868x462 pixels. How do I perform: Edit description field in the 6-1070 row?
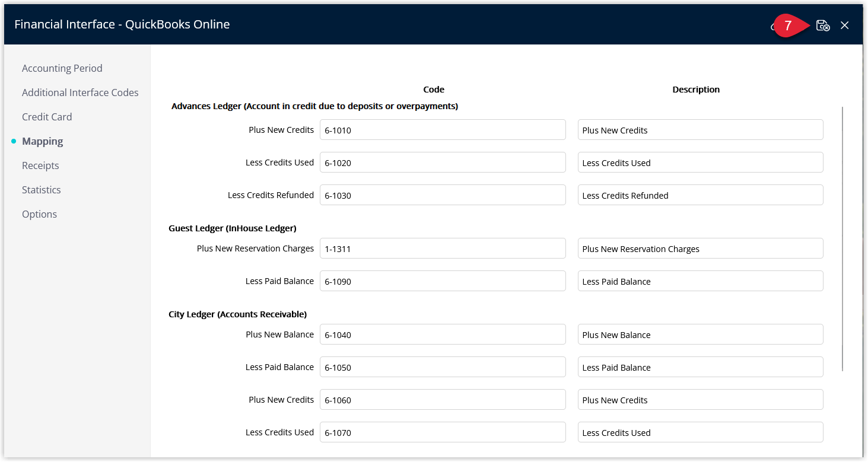(x=700, y=432)
